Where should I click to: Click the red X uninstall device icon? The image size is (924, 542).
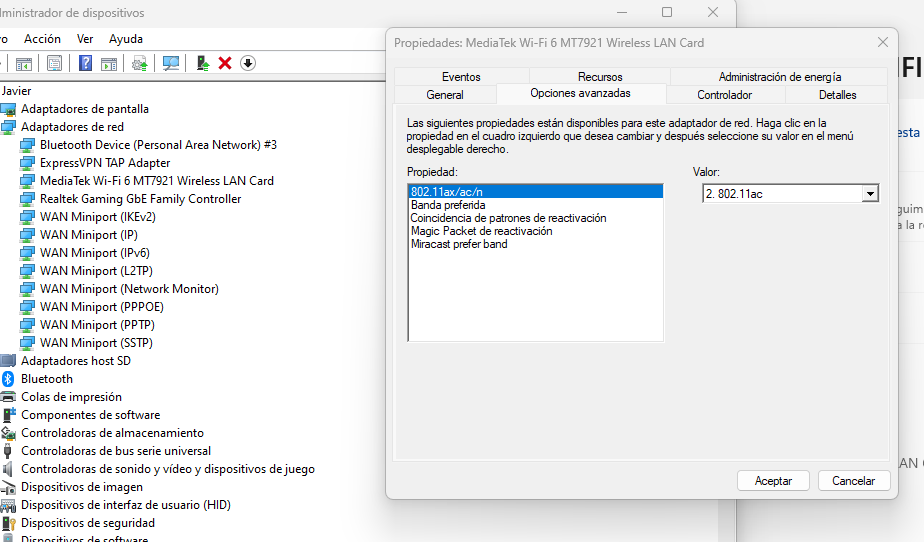(225, 63)
